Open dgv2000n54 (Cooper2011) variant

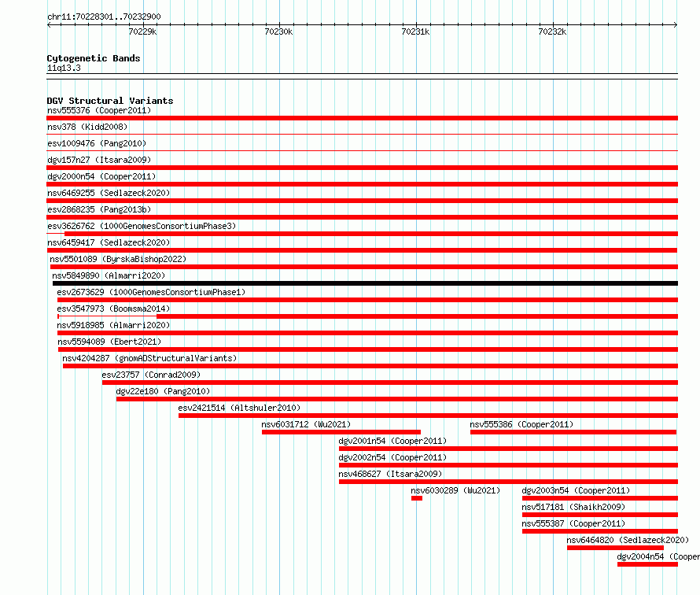pos(101,176)
